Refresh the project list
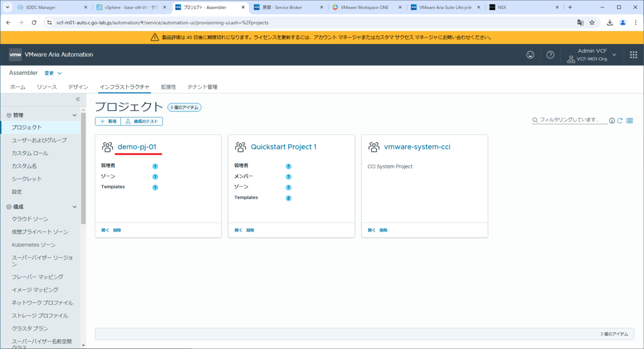 tap(620, 121)
